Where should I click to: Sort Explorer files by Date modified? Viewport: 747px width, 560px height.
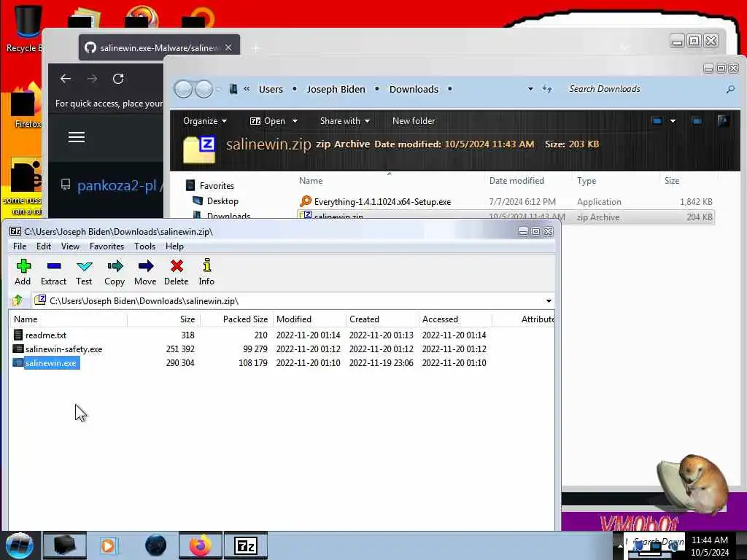click(516, 181)
